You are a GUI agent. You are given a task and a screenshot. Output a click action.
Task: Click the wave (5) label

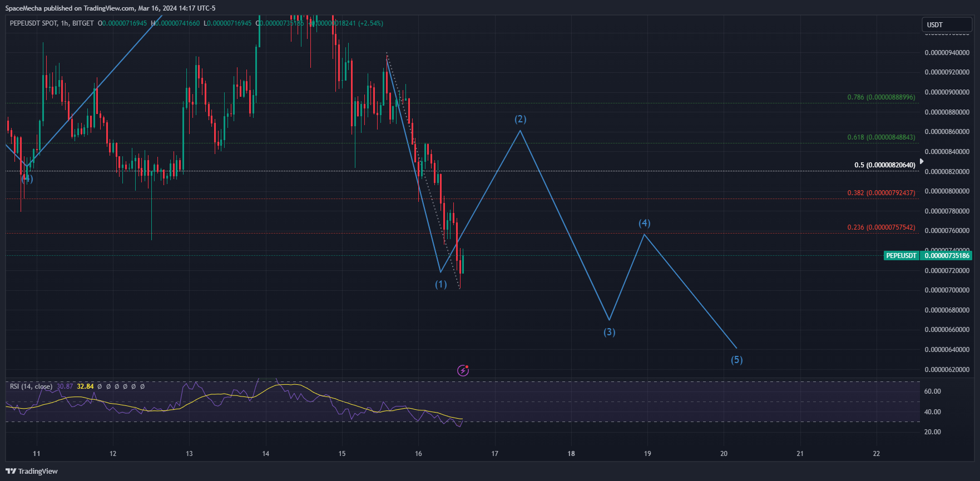[737, 360]
